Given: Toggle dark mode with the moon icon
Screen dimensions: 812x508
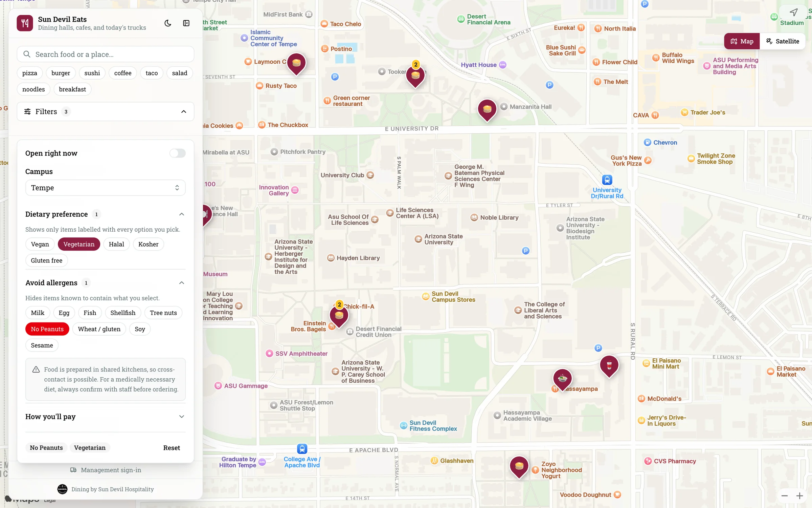Looking at the screenshot, I should 168,23.
